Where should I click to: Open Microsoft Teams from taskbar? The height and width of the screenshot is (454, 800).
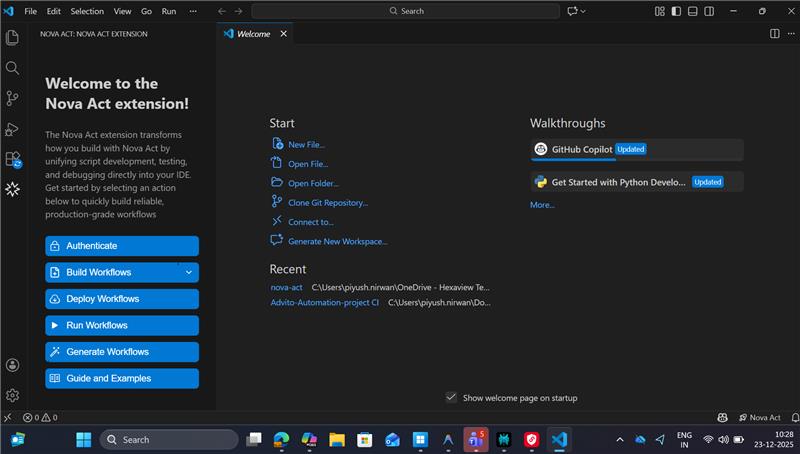coord(476,440)
